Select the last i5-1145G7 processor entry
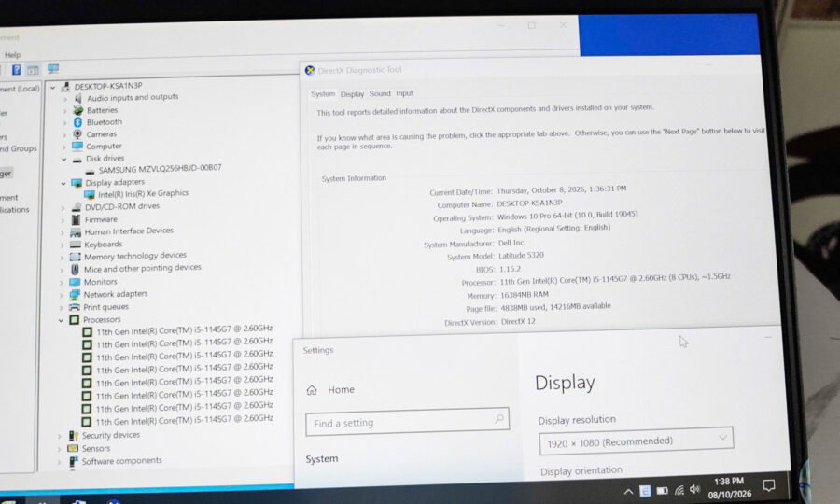 pyautogui.click(x=184, y=419)
